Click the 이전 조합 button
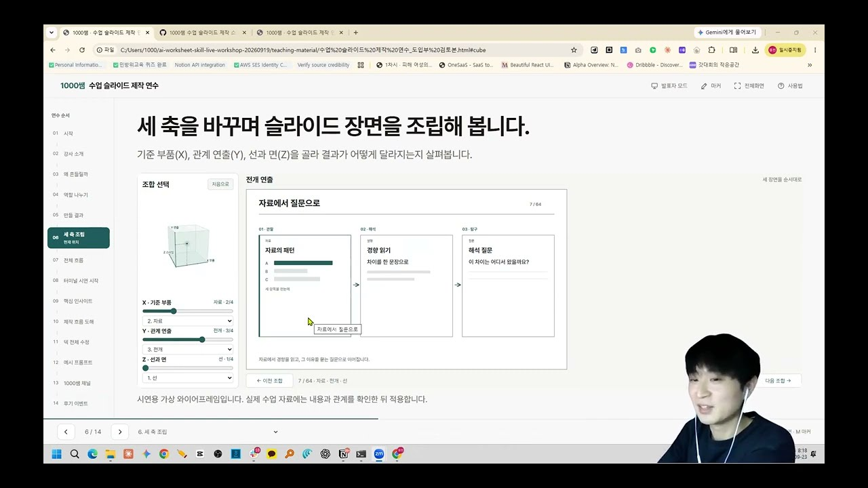This screenshot has width=868, height=488. point(269,381)
